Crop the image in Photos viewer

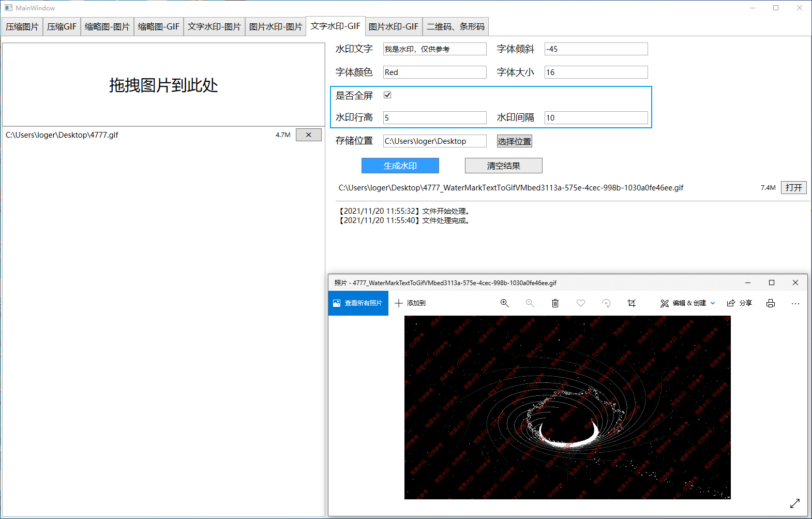pyautogui.click(x=631, y=303)
